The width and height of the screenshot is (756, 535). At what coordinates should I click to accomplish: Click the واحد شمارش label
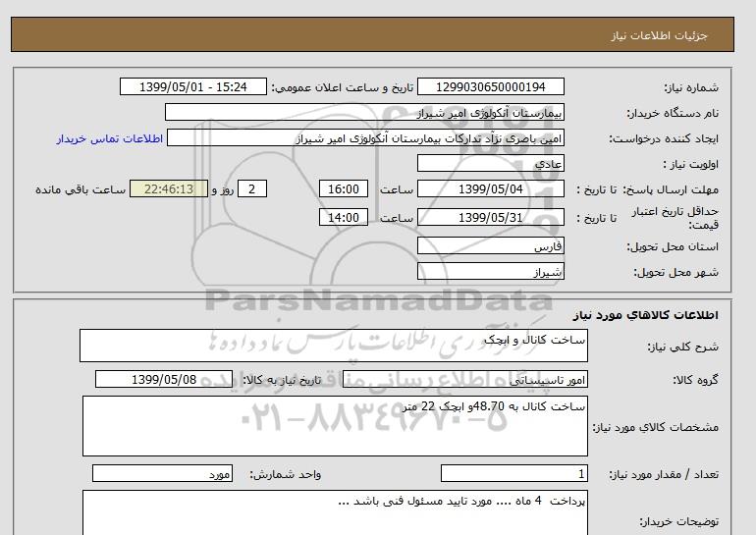pos(286,475)
